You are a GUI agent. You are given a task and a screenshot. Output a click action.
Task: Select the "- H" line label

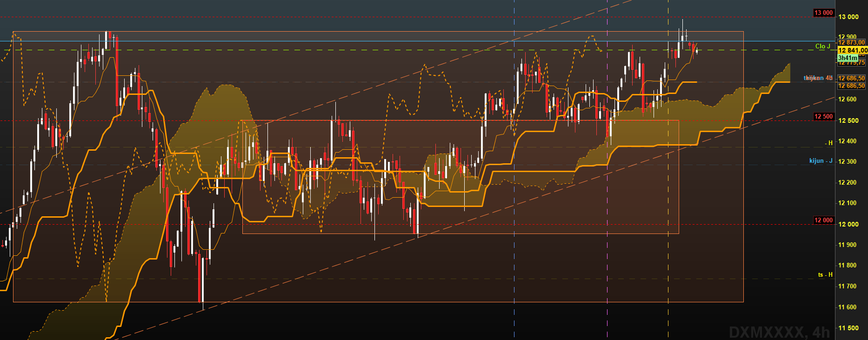coord(829,143)
